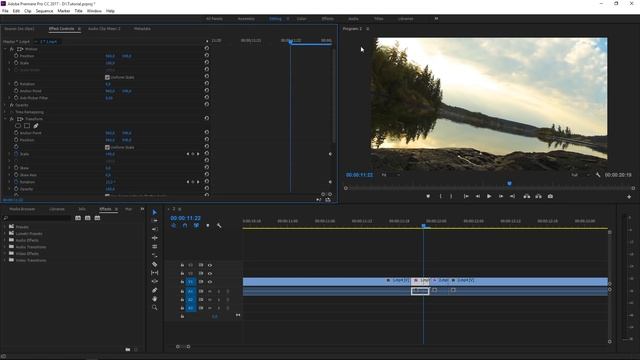Select the Slide tool
Screen dimensions: 640x360
[154, 281]
